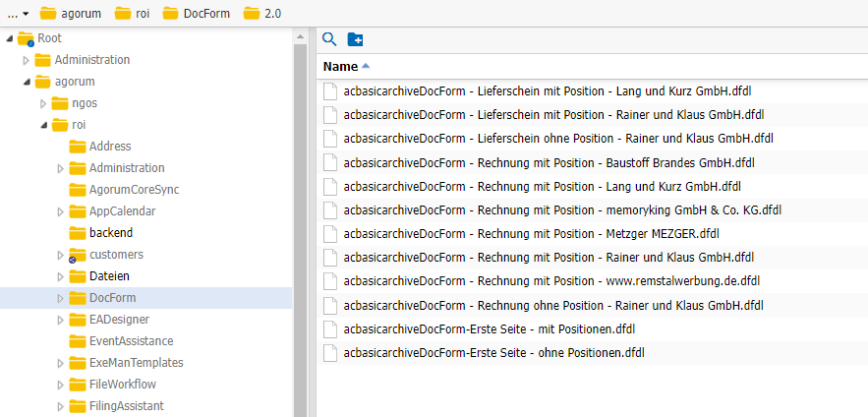Screen dimensions: 868x417
Task: Open Rechnung mit Position remstalwerbung.de file
Action: [x=551, y=281]
